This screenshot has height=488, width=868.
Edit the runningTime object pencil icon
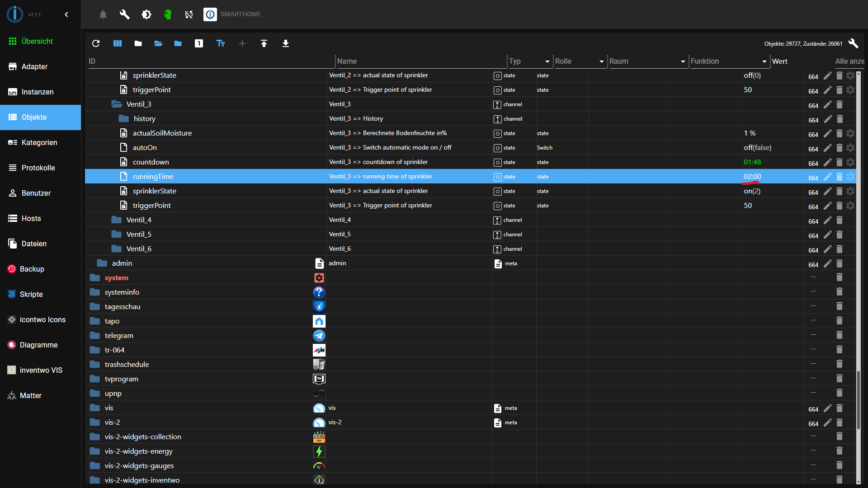(x=827, y=177)
